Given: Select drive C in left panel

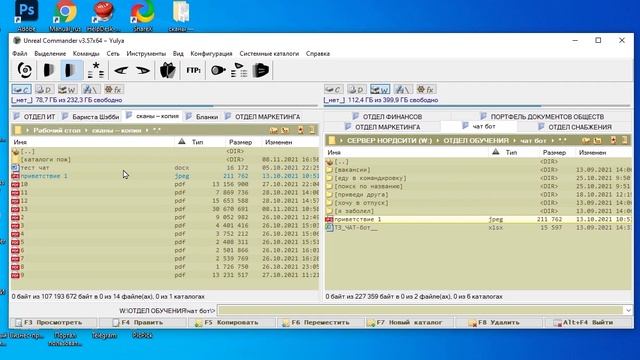Looking at the screenshot, I should click(22, 89).
